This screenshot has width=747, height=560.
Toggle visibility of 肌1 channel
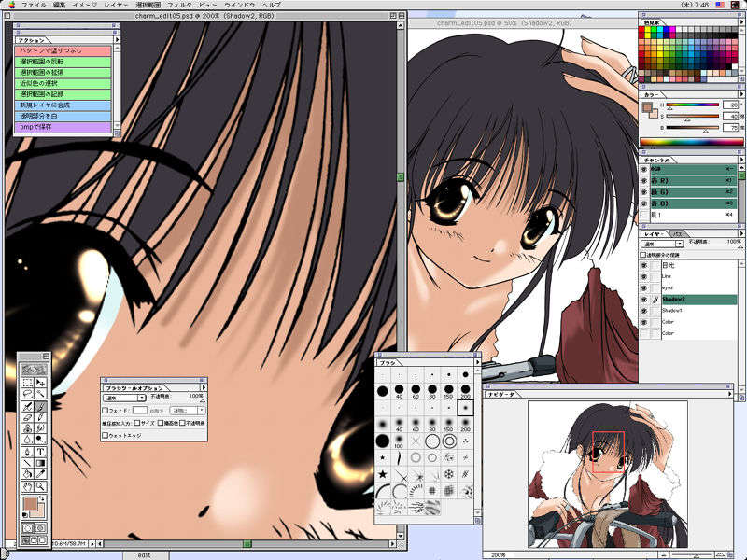click(x=644, y=215)
